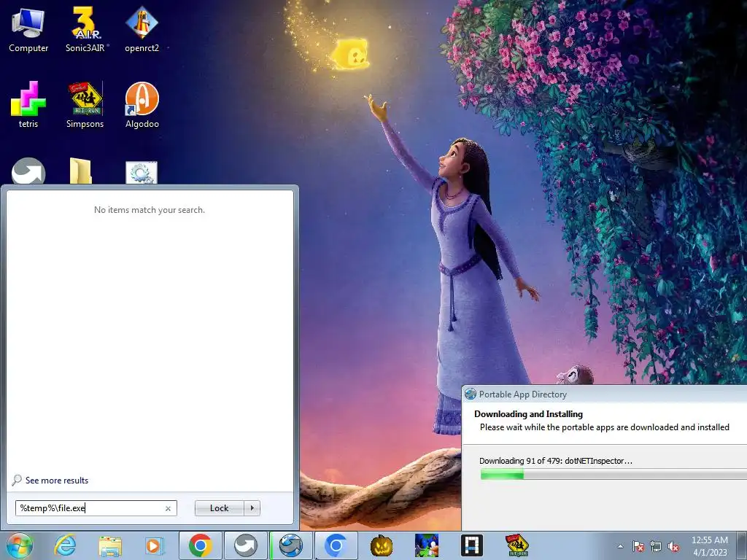Open the Action Center flag tray icon

pos(638,546)
